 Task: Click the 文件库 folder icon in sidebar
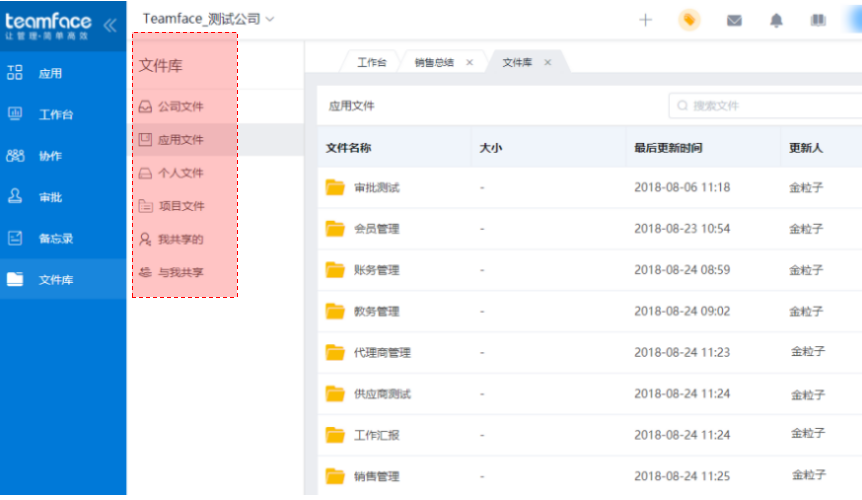click(15, 279)
